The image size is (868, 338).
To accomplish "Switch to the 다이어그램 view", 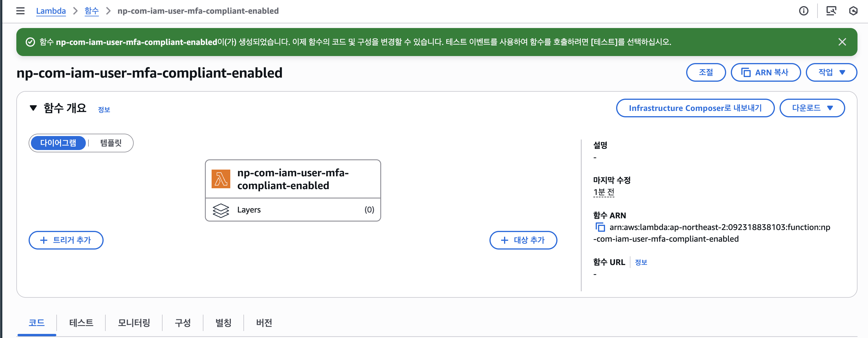I will click(x=58, y=143).
